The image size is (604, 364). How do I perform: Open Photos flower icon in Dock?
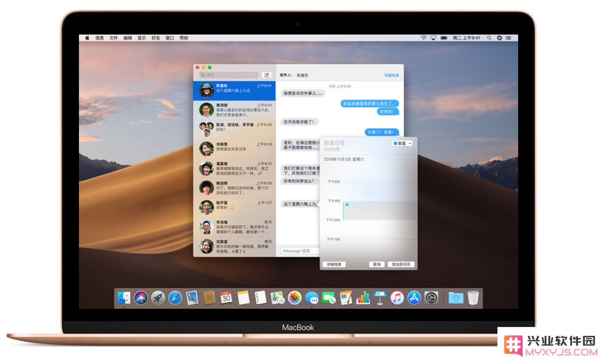click(295, 298)
